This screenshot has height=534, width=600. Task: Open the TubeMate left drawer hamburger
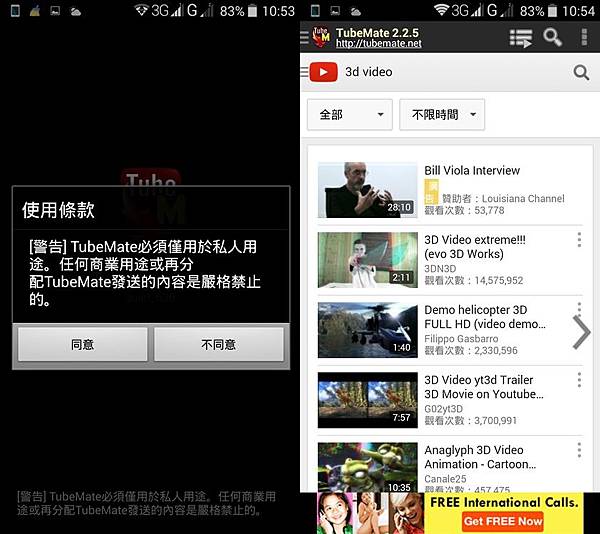tap(305, 37)
